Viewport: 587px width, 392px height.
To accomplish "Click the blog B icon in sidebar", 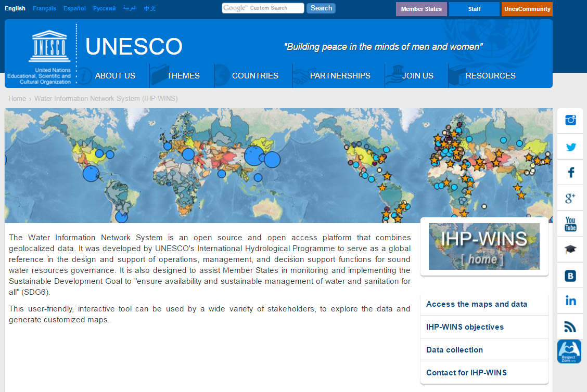I will pyautogui.click(x=570, y=276).
